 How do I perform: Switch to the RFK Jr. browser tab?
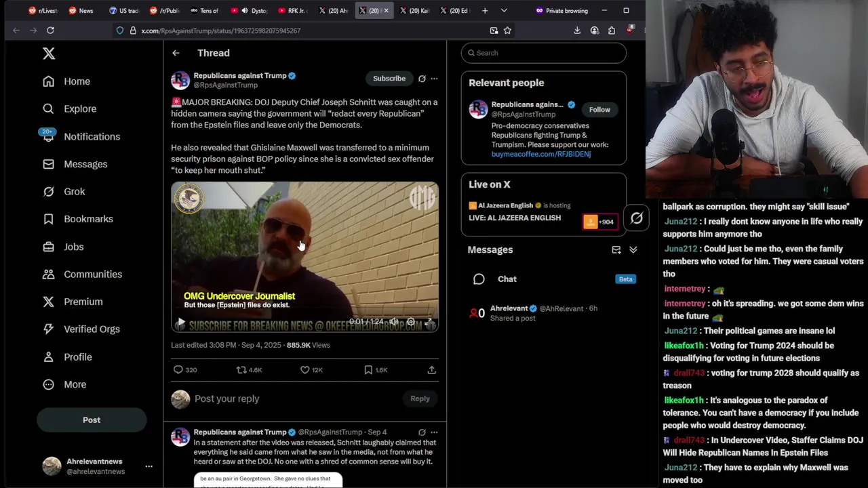[x=292, y=11]
